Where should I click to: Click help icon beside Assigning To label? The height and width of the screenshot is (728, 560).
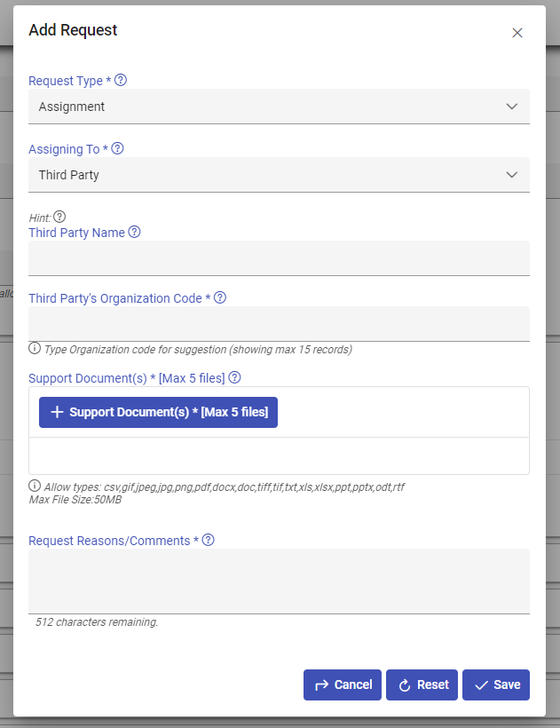pyautogui.click(x=117, y=149)
